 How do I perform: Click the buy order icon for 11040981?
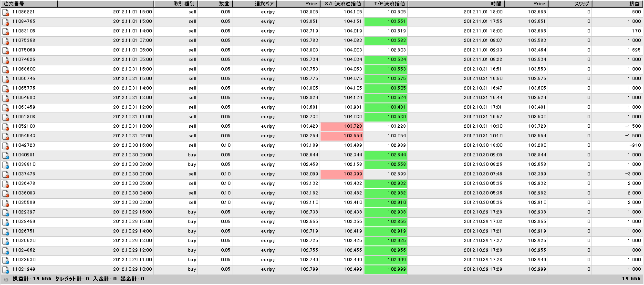[x=6, y=155]
